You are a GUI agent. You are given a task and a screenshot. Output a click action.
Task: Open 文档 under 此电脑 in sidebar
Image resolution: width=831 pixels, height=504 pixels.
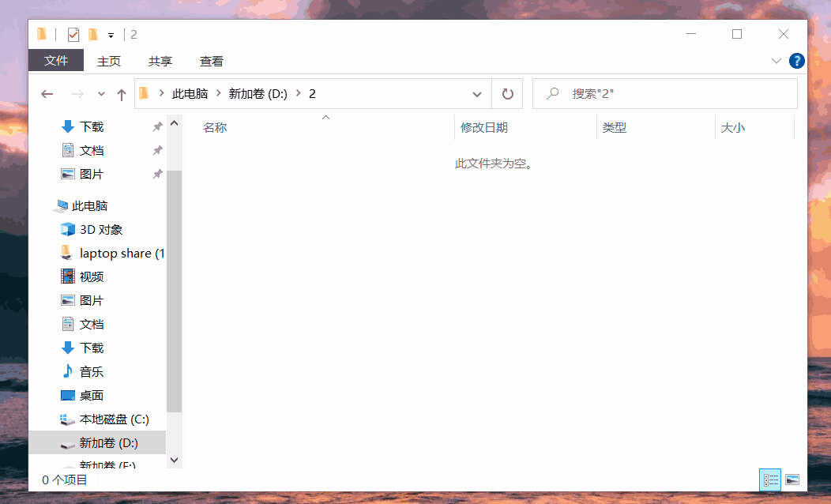click(x=91, y=325)
